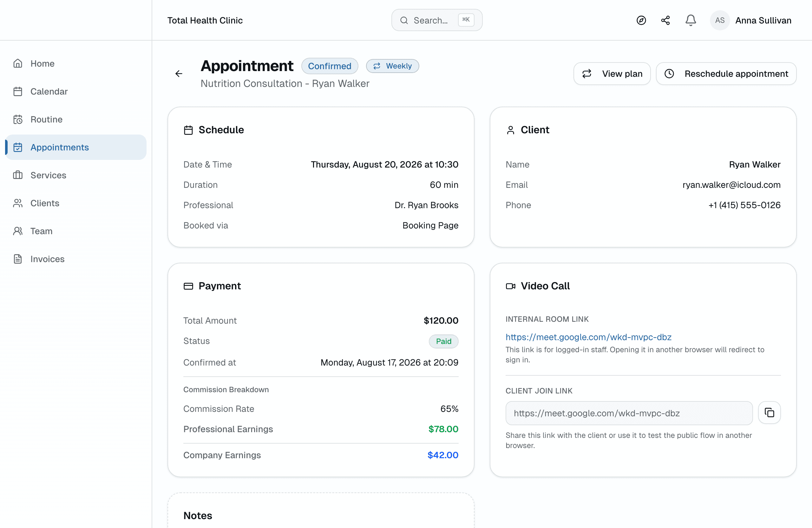Click the Schedule card calendar icon

188,130
